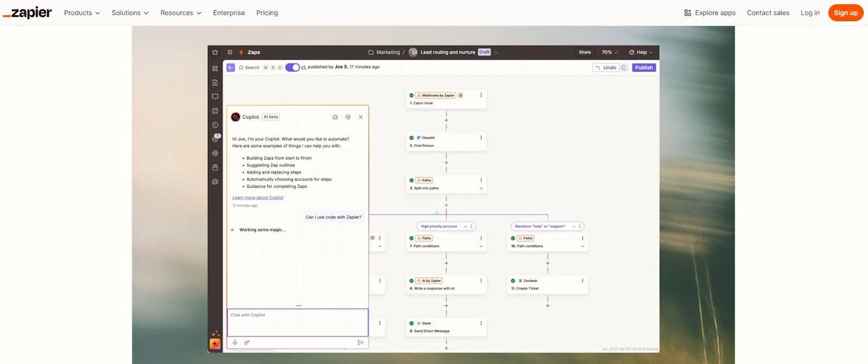Click Log in link
The image size is (868, 364).
click(x=810, y=13)
